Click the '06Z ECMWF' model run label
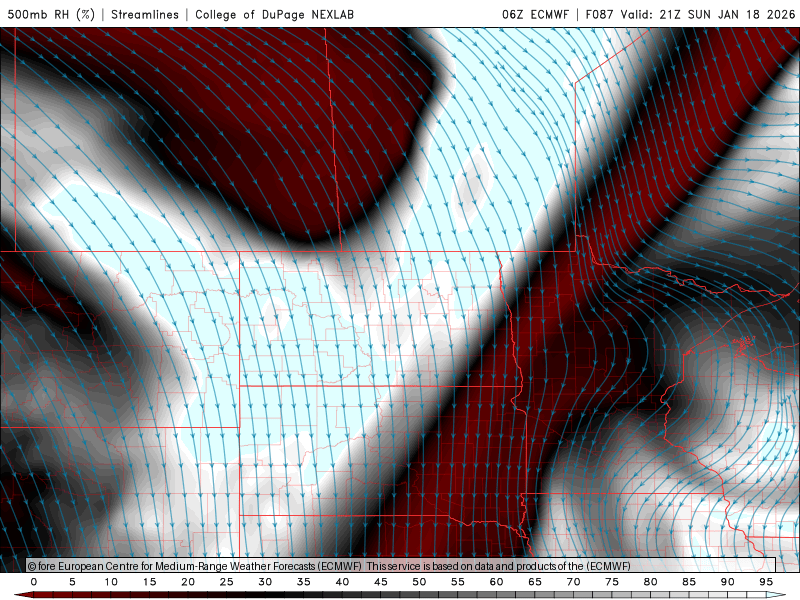 click(535, 14)
